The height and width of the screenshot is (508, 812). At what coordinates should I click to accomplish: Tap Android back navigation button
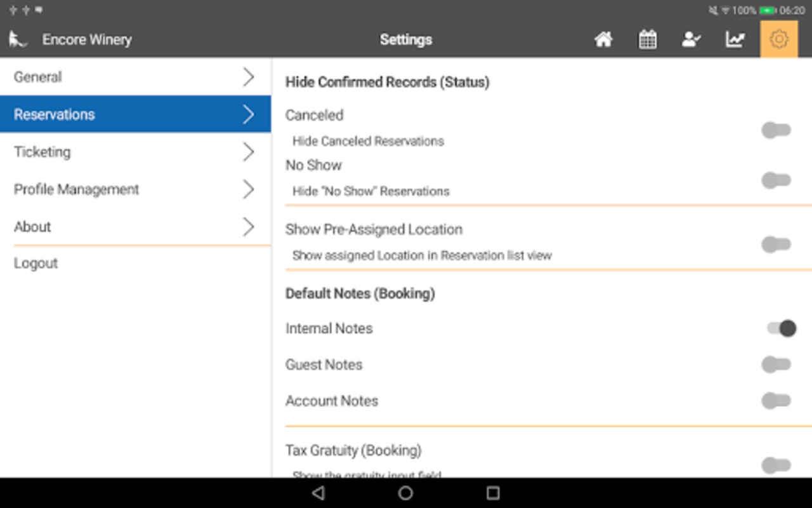[x=318, y=493]
